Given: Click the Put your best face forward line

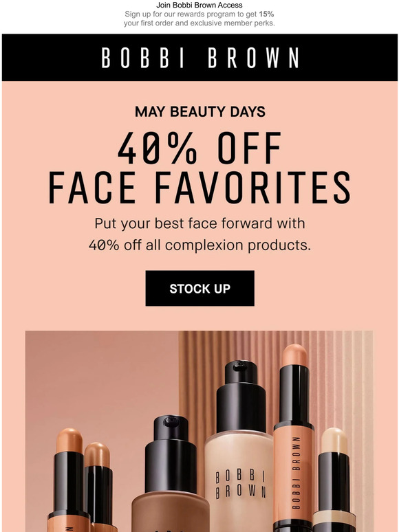Looking at the screenshot, I should pos(199,224).
